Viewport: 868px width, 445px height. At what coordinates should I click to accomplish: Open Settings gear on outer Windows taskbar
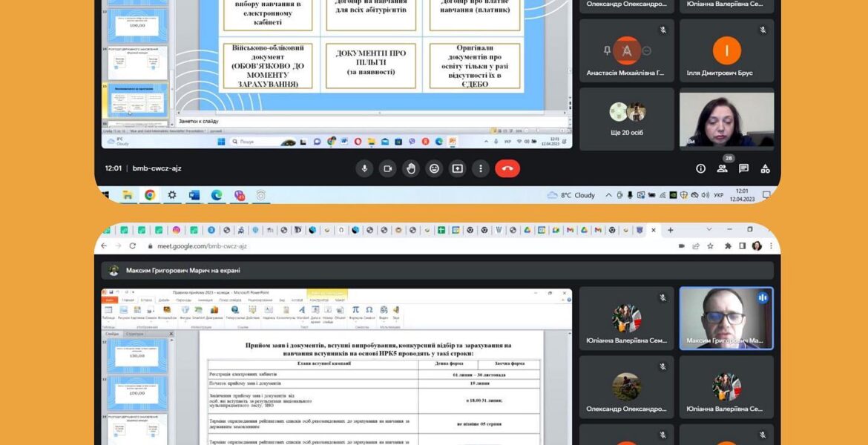[172, 195]
